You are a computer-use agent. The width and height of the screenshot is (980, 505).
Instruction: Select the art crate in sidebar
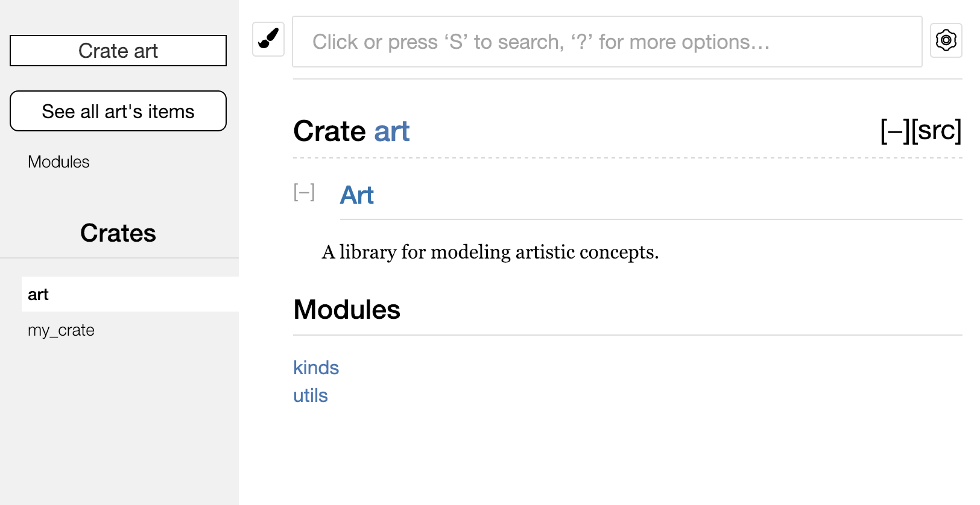click(39, 294)
